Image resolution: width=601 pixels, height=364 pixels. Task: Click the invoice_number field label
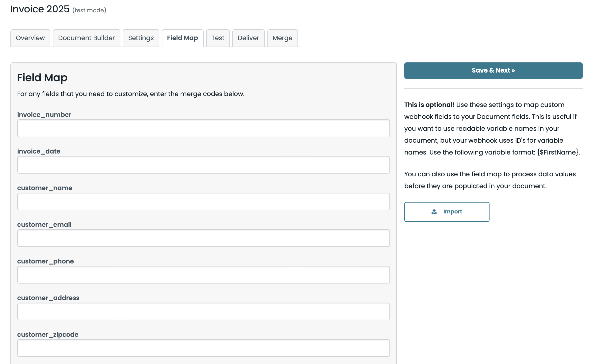(x=44, y=115)
